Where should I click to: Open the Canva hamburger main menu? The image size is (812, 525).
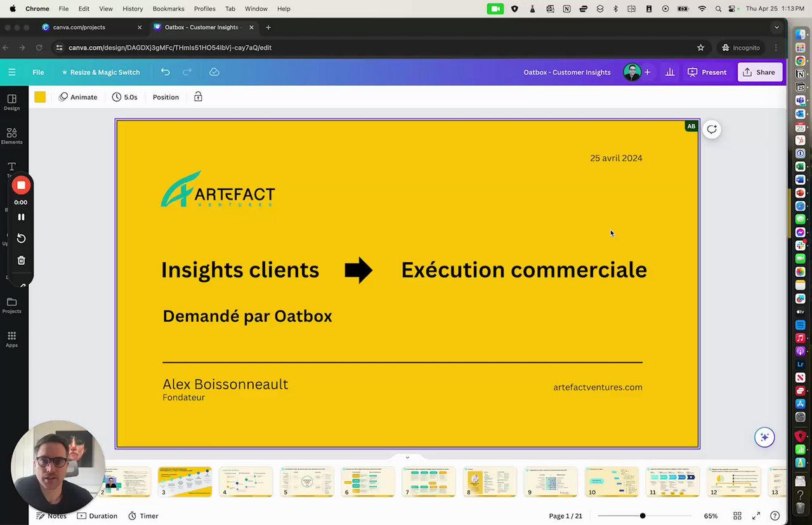(11, 72)
